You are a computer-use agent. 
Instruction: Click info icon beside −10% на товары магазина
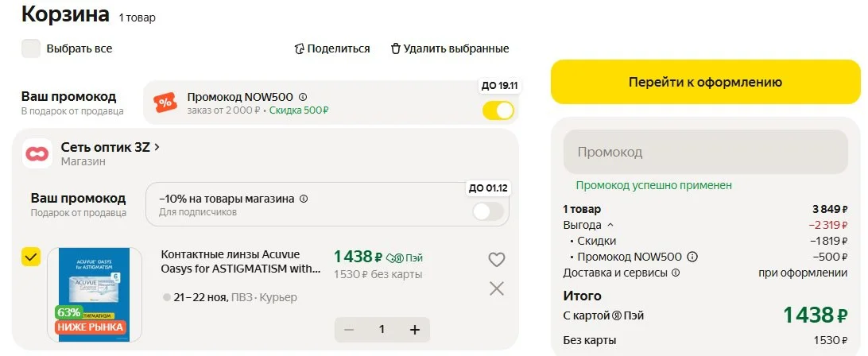304,199
